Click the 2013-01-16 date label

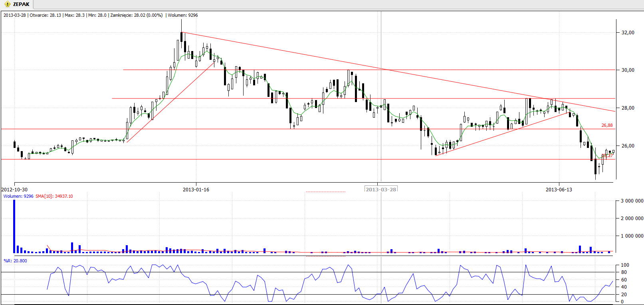point(196,190)
